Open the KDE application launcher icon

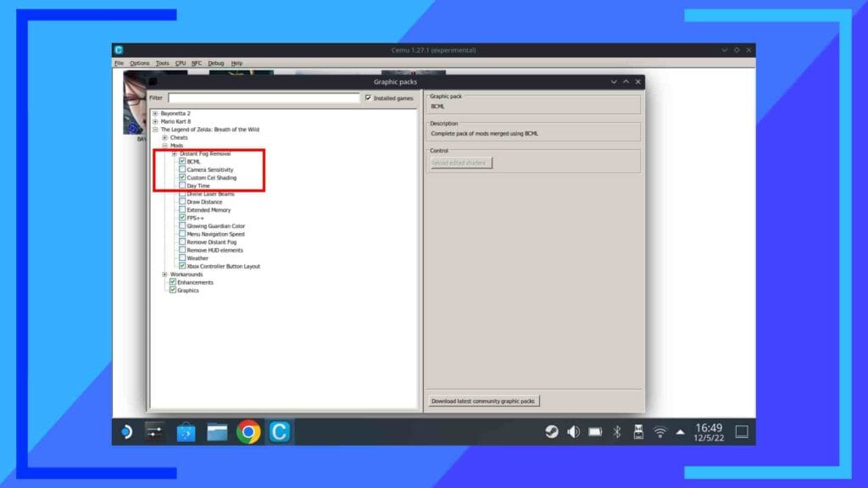pos(127,431)
